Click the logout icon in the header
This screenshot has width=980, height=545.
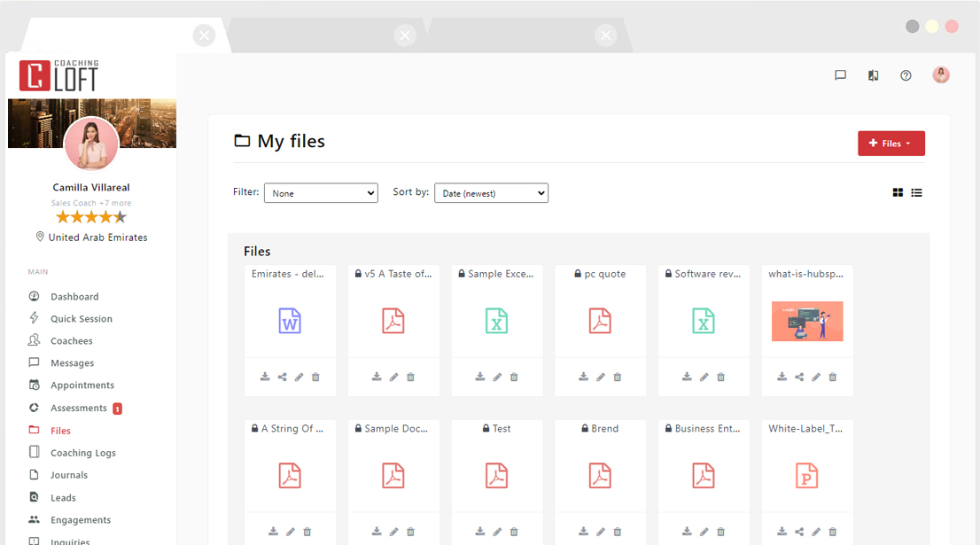pos(873,74)
